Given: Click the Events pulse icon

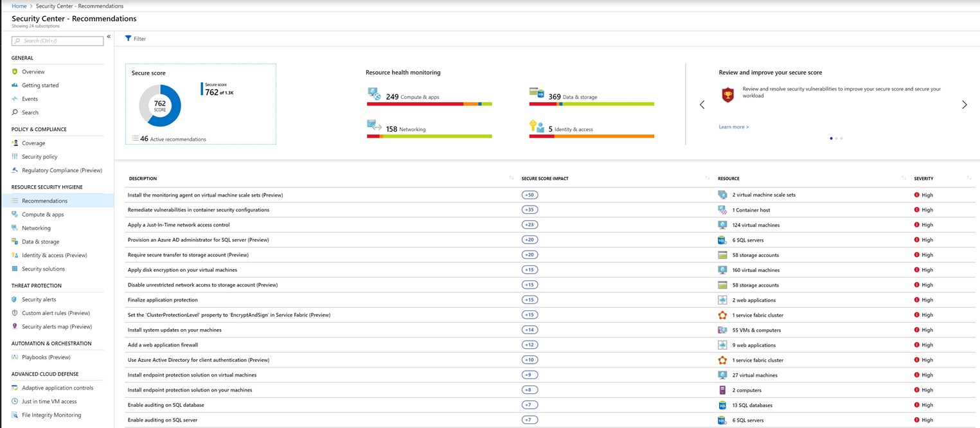Looking at the screenshot, I should pyautogui.click(x=15, y=98).
